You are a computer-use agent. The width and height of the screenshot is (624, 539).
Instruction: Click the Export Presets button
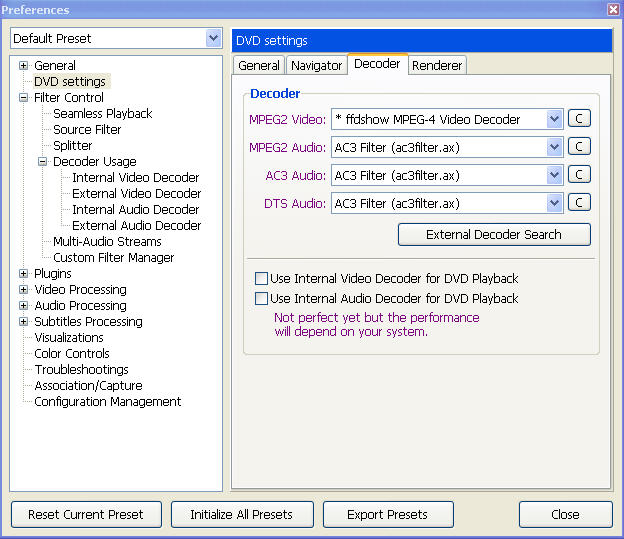point(387,515)
